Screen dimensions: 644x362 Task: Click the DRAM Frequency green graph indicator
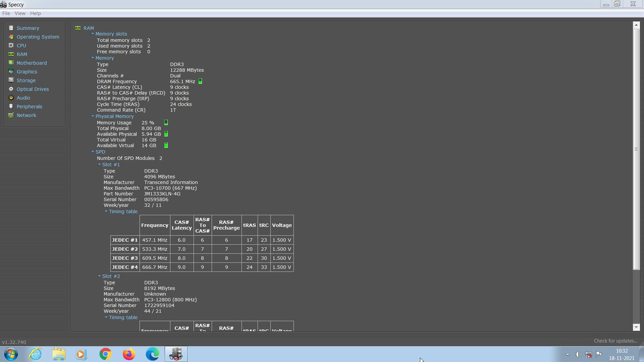(x=200, y=81)
